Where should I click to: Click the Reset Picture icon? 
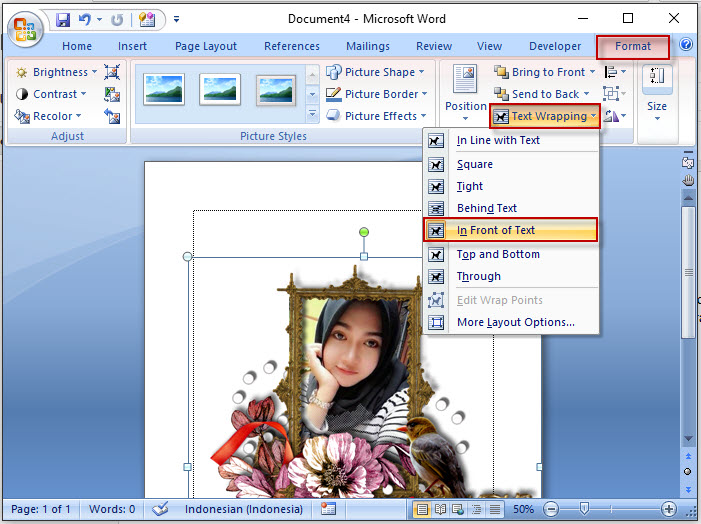click(112, 116)
